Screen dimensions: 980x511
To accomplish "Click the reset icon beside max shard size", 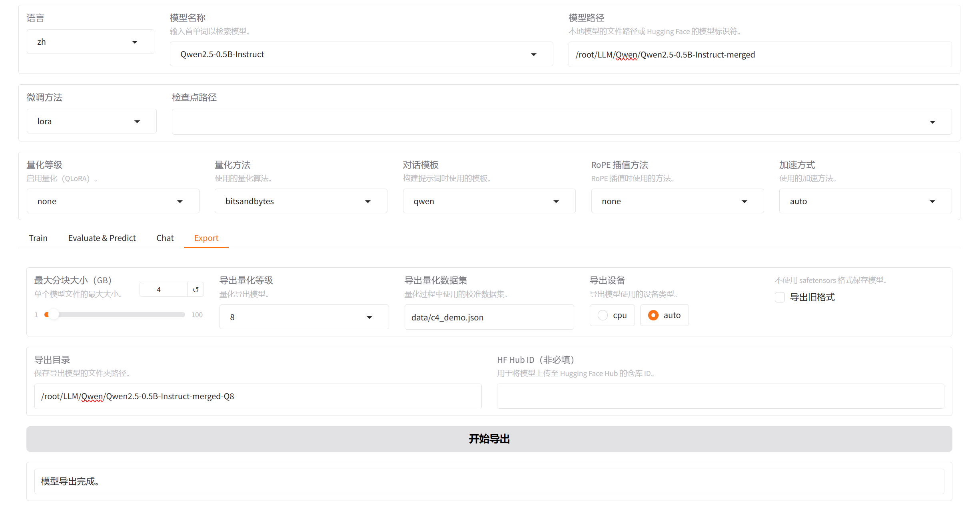I will coord(196,290).
